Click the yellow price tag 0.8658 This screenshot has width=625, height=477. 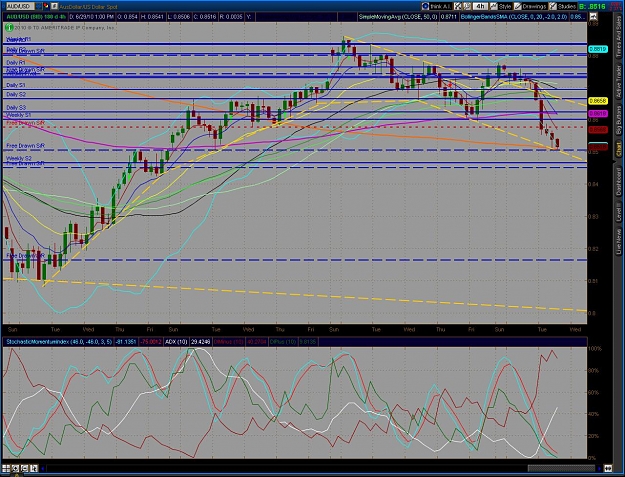(x=598, y=101)
